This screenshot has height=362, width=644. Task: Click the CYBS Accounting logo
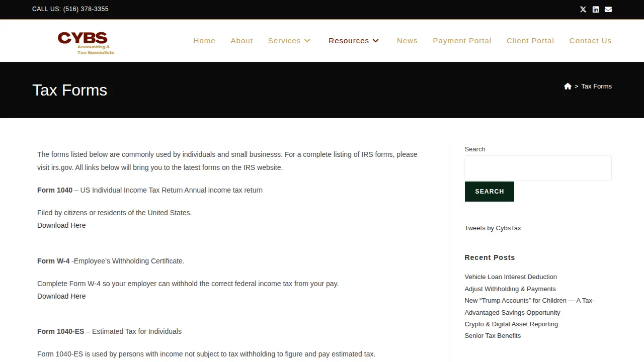tap(86, 43)
